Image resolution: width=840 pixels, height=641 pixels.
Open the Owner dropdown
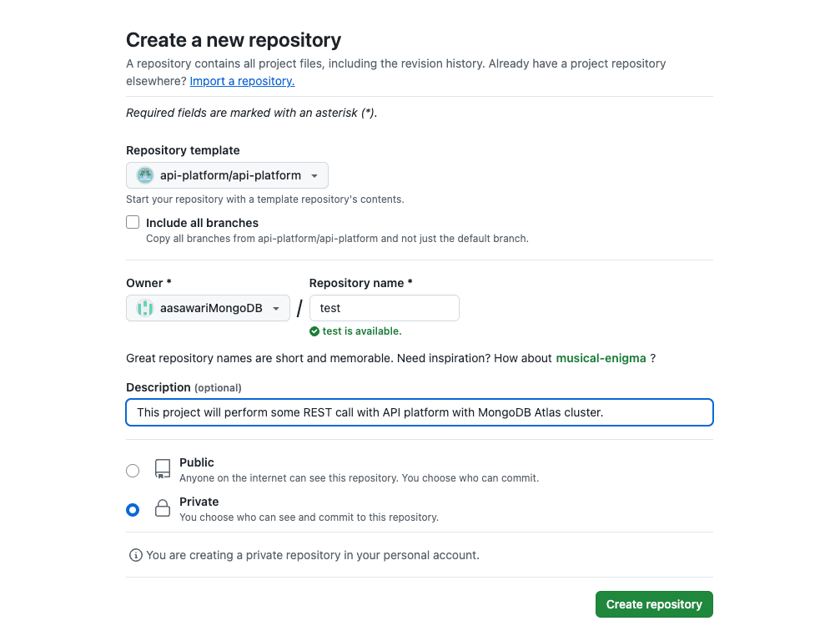208,308
